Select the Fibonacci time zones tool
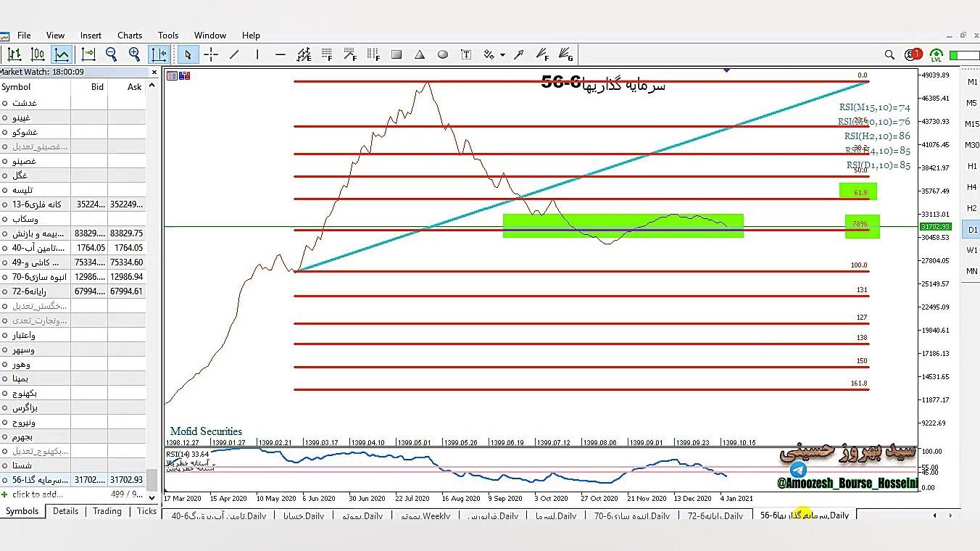 (x=374, y=54)
